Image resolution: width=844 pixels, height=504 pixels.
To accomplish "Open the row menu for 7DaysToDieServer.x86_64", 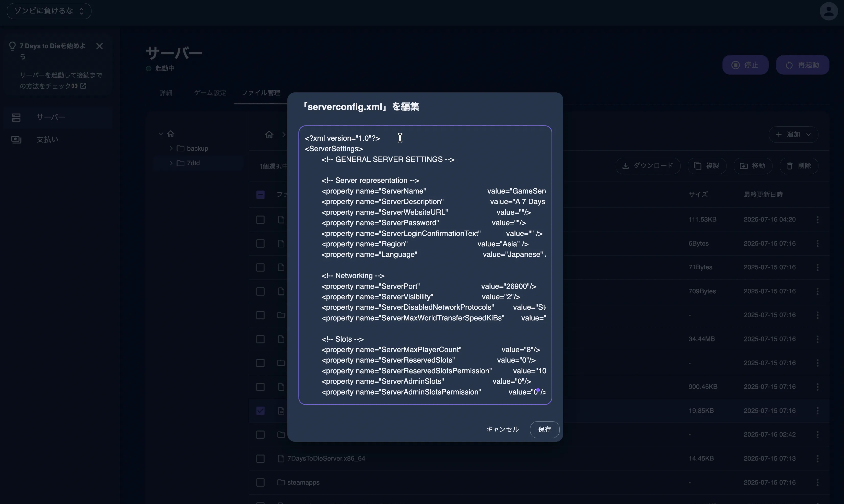I will pos(817,459).
